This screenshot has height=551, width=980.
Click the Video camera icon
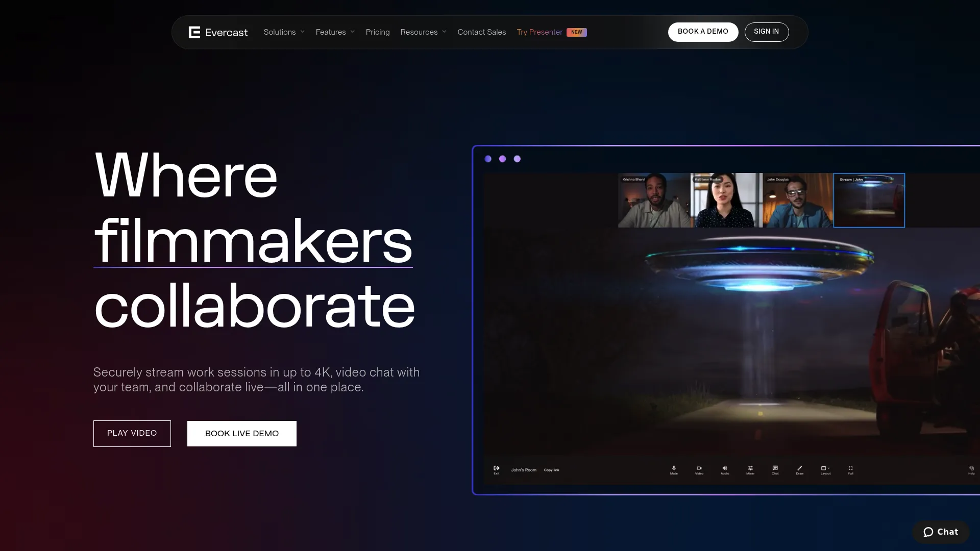[699, 469]
